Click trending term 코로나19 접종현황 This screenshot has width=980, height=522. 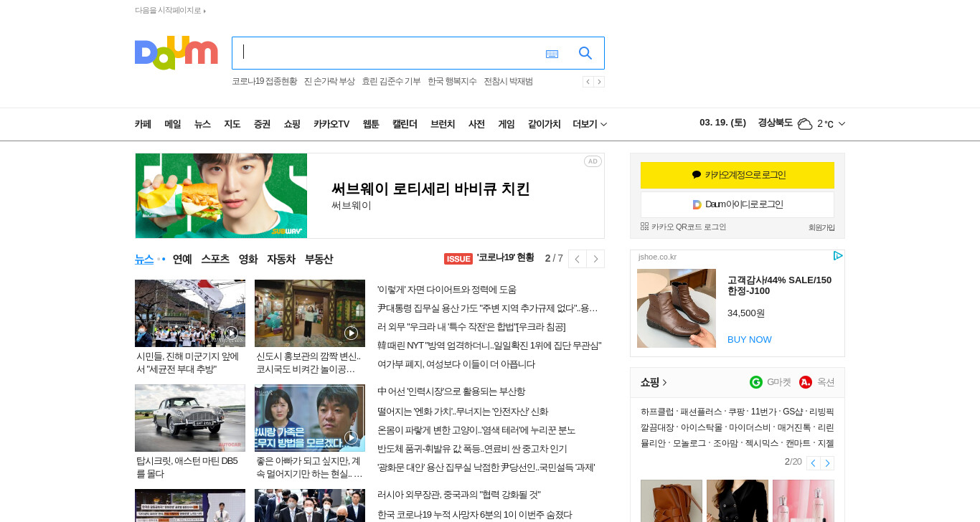click(x=265, y=81)
